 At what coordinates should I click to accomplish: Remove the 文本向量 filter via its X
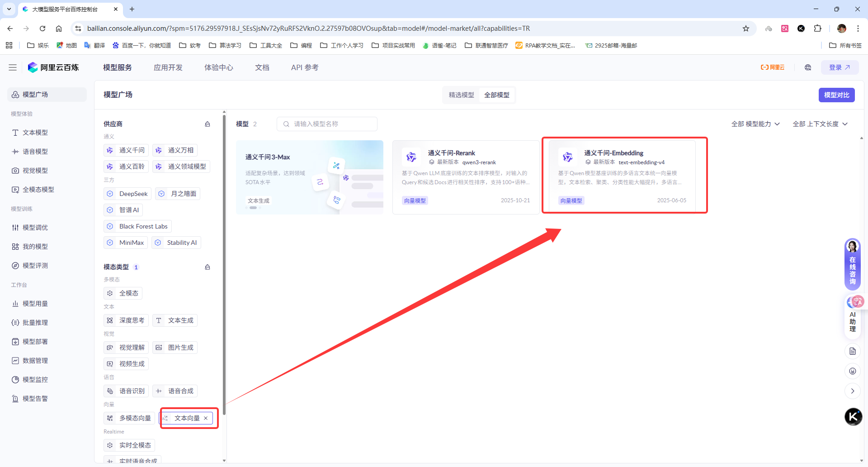(206, 418)
